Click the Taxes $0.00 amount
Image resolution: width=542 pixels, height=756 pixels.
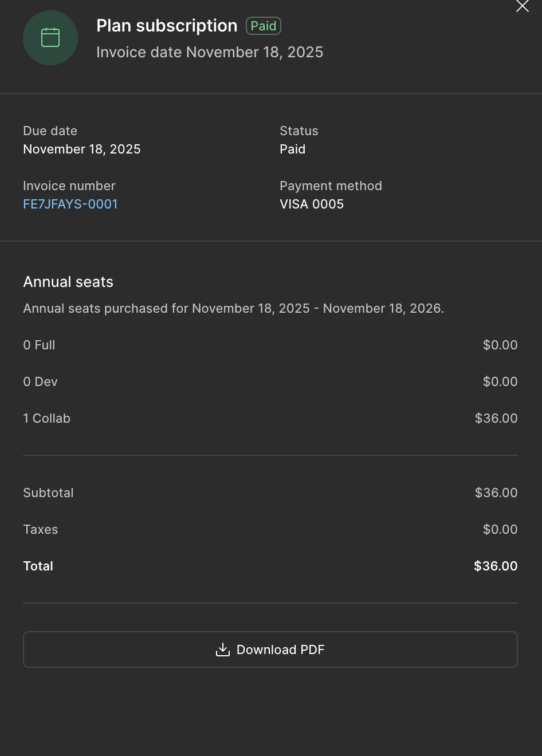500,529
